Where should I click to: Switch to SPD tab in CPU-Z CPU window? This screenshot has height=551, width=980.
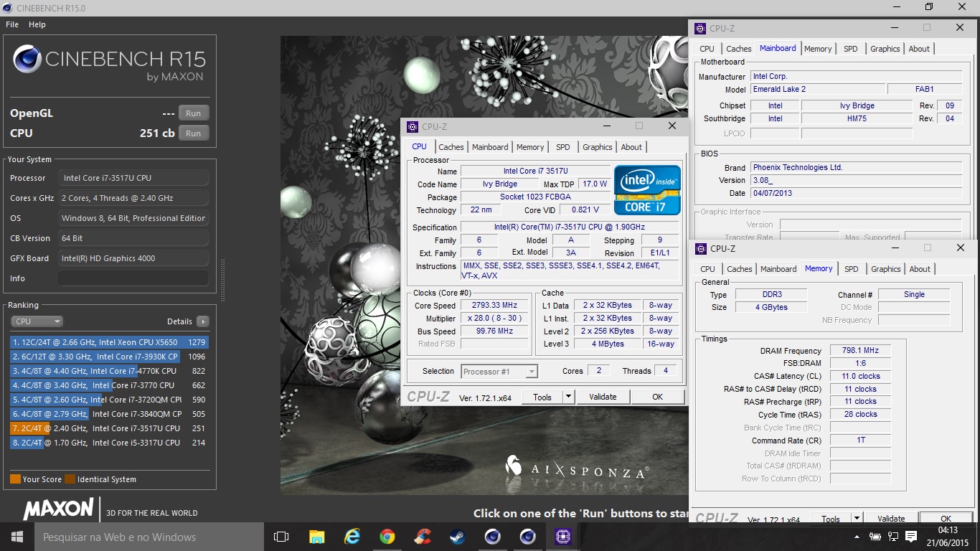click(x=563, y=147)
